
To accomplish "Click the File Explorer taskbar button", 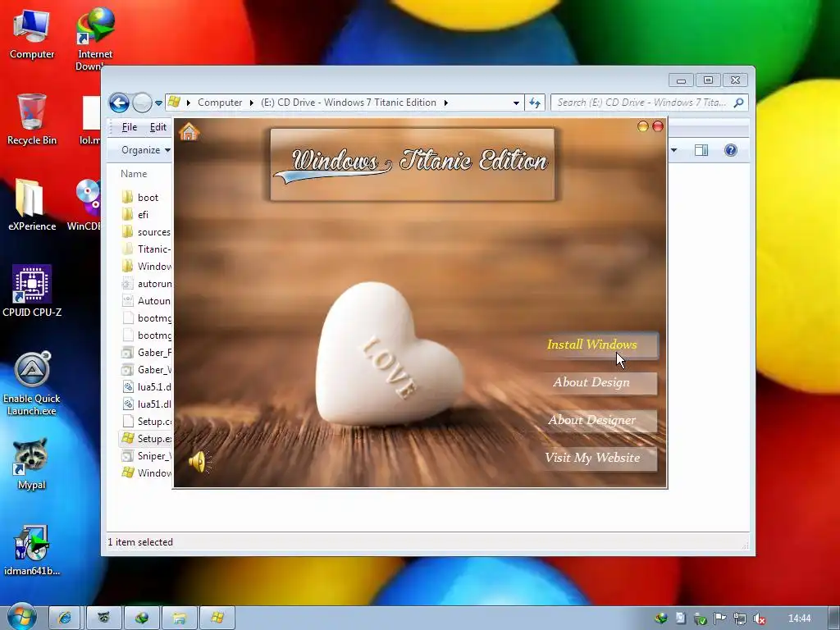I will [x=179, y=619].
